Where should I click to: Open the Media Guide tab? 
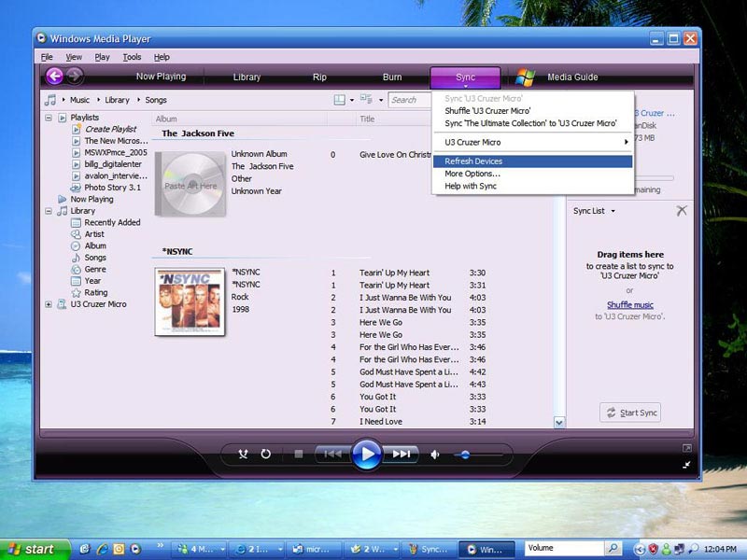572,77
